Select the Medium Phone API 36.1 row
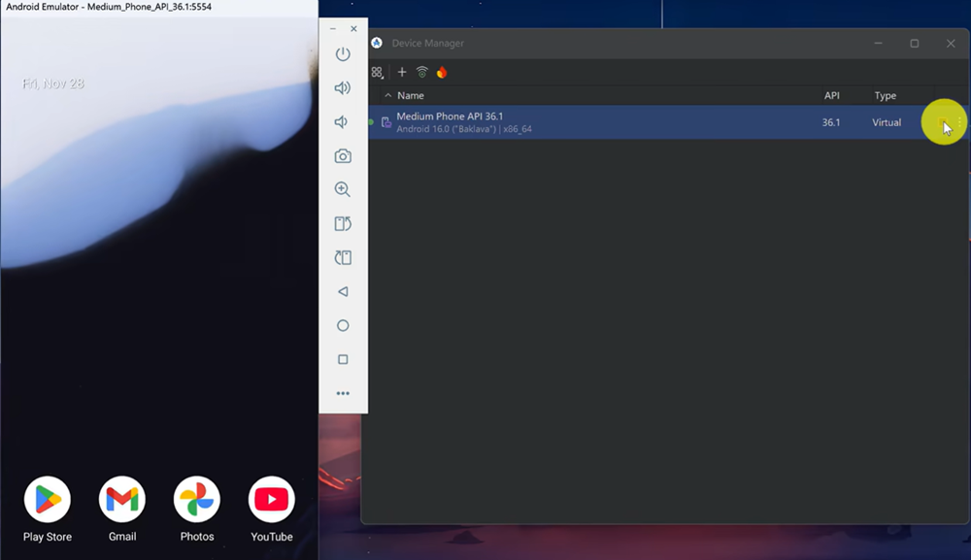 coord(583,122)
